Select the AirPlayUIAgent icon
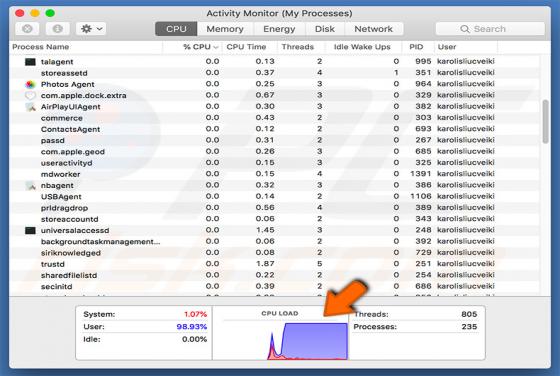 pos(31,107)
